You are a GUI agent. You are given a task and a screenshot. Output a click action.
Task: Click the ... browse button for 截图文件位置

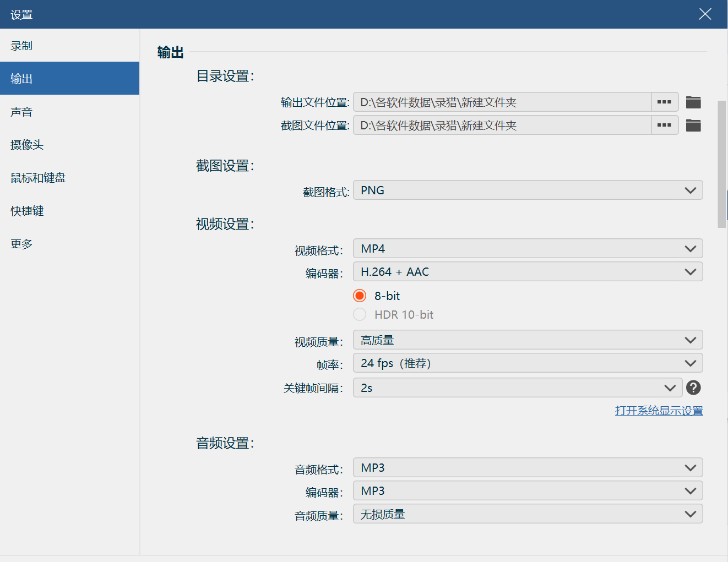664,125
